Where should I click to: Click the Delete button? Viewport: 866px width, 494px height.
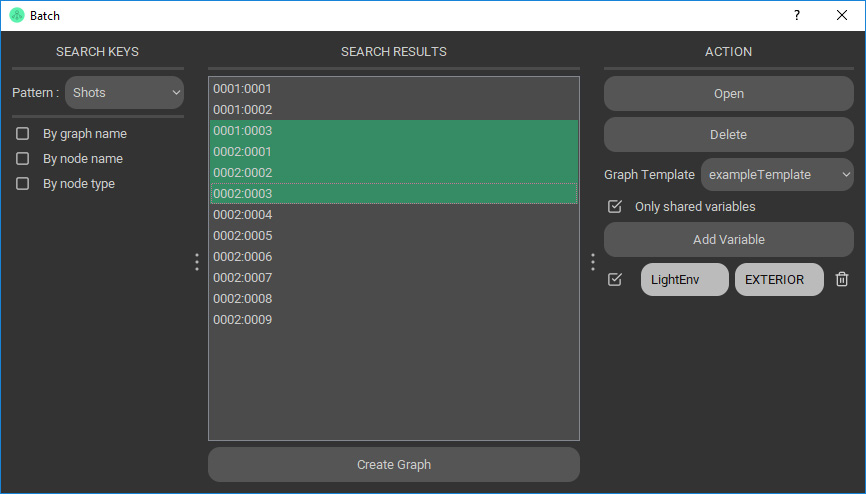[728, 134]
